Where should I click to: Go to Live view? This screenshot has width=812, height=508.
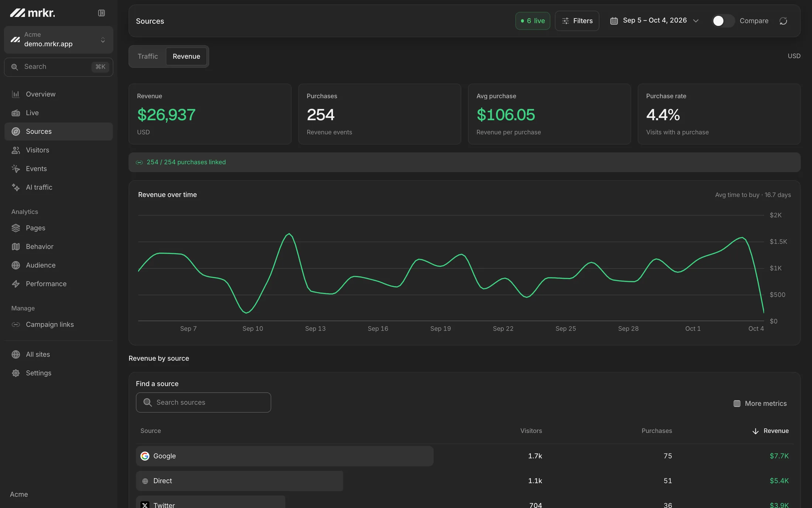pyautogui.click(x=58, y=113)
